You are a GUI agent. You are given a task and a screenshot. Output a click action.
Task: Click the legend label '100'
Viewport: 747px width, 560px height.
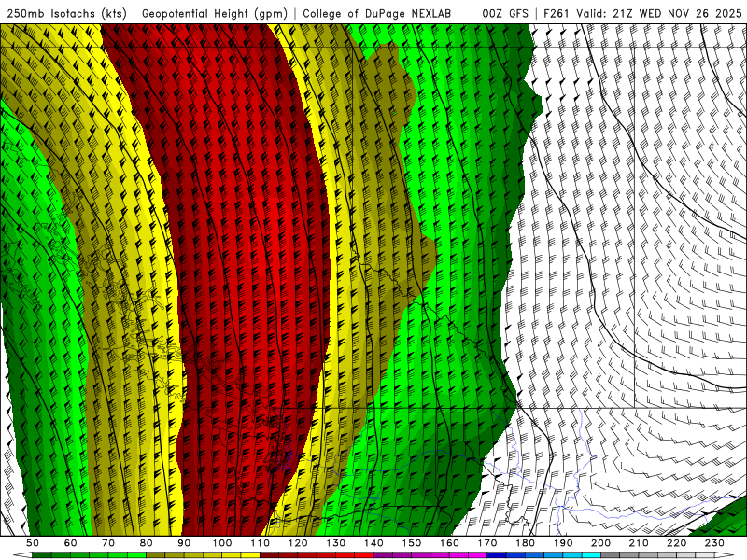(x=222, y=543)
